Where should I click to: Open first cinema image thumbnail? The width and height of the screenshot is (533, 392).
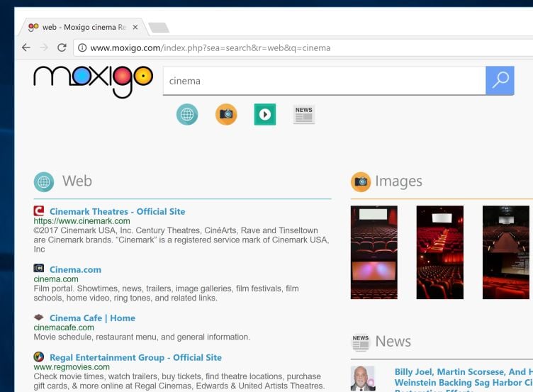click(x=374, y=252)
